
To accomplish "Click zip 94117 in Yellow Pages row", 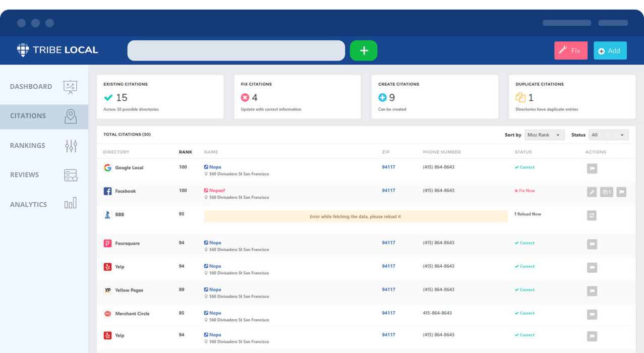I will coord(388,289).
